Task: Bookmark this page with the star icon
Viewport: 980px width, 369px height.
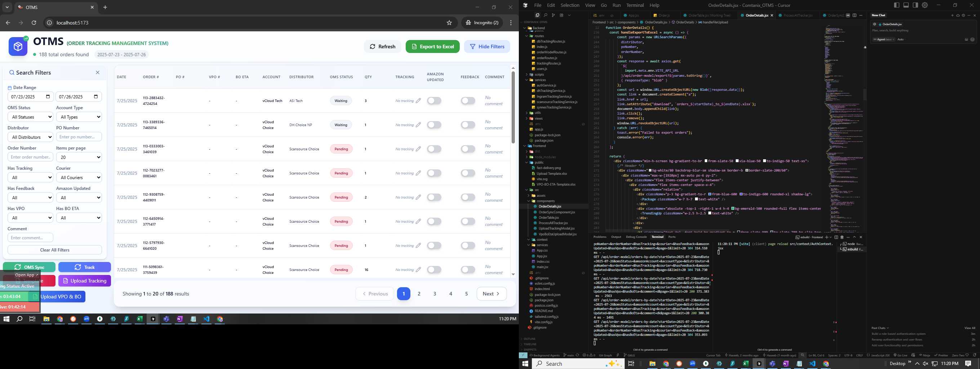Action: pos(449,23)
